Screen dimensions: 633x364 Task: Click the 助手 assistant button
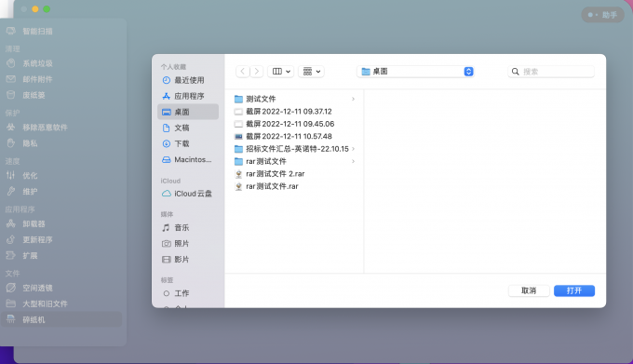(602, 15)
